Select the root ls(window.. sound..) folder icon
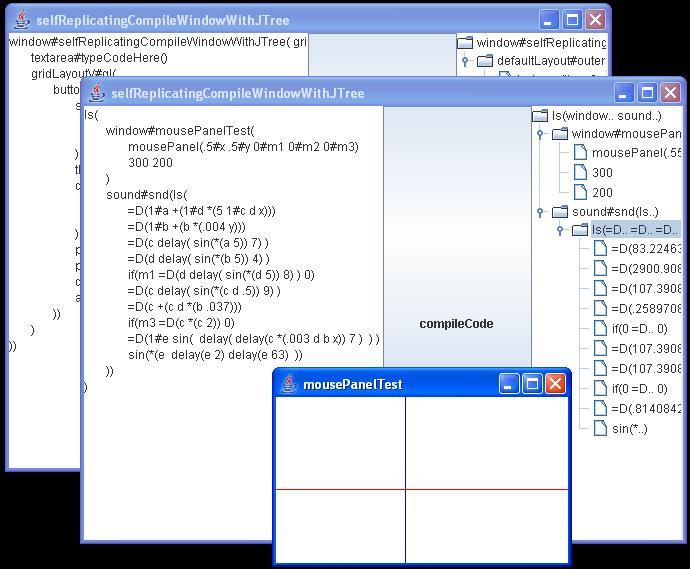 point(540,115)
